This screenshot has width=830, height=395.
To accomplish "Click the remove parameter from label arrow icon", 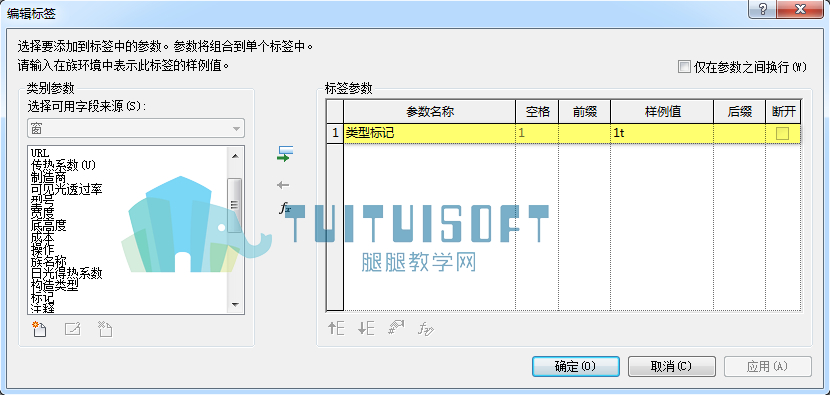I will pyautogui.click(x=283, y=185).
